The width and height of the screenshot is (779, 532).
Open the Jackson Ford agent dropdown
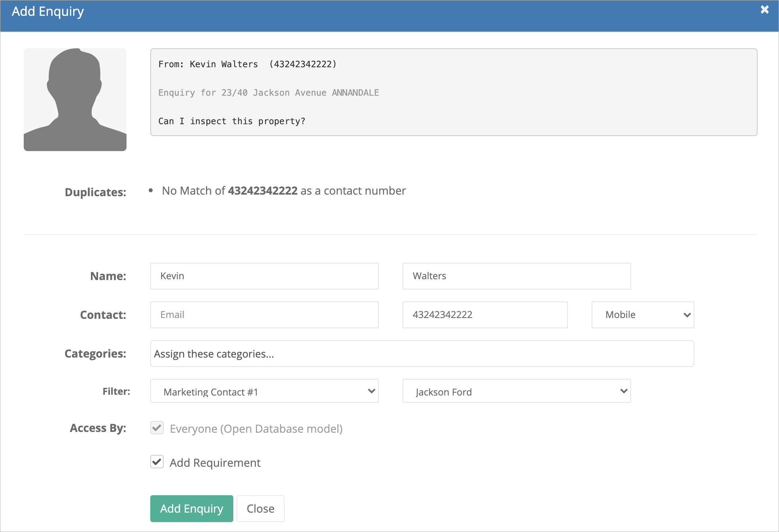[x=516, y=391]
